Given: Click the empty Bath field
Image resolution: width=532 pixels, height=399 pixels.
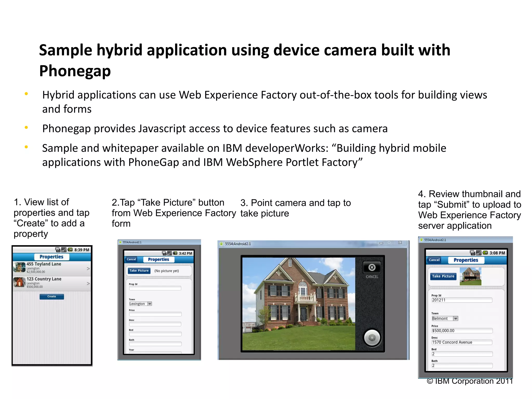Looking at the screenshot, I should coord(155,344).
